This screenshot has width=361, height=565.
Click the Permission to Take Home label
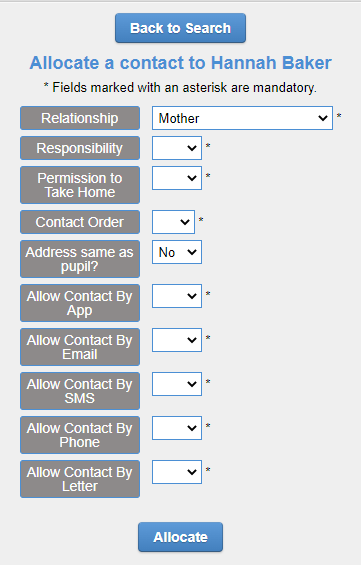pyautogui.click(x=80, y=185)
